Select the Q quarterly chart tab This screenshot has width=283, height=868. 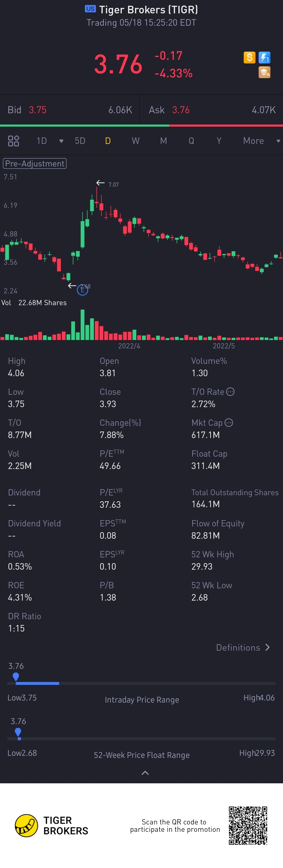(191, 141)
